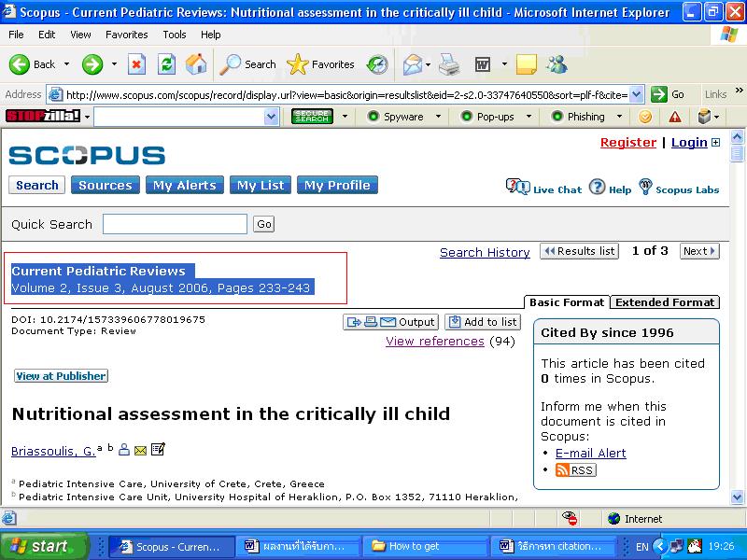Click the Secure Search green badge
Image resolution: width=747 pixels, height=560 pixels.
(x=312, y=116)
